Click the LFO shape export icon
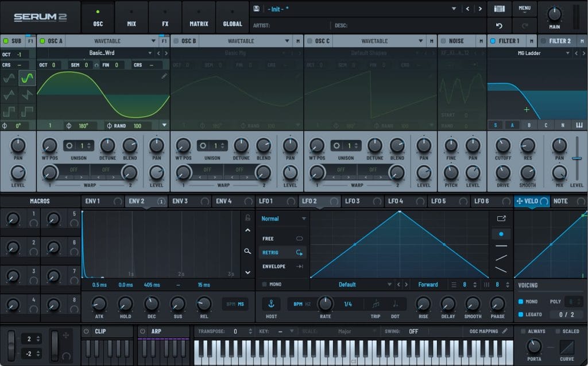This screenshot has height=366, width=588. pos(501,218)
